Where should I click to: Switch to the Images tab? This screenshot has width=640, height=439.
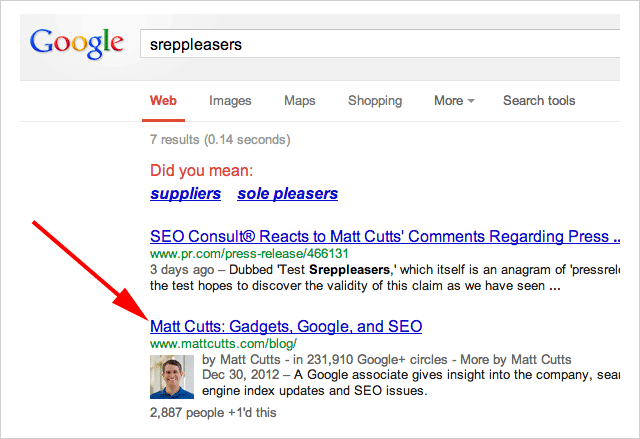230,101
